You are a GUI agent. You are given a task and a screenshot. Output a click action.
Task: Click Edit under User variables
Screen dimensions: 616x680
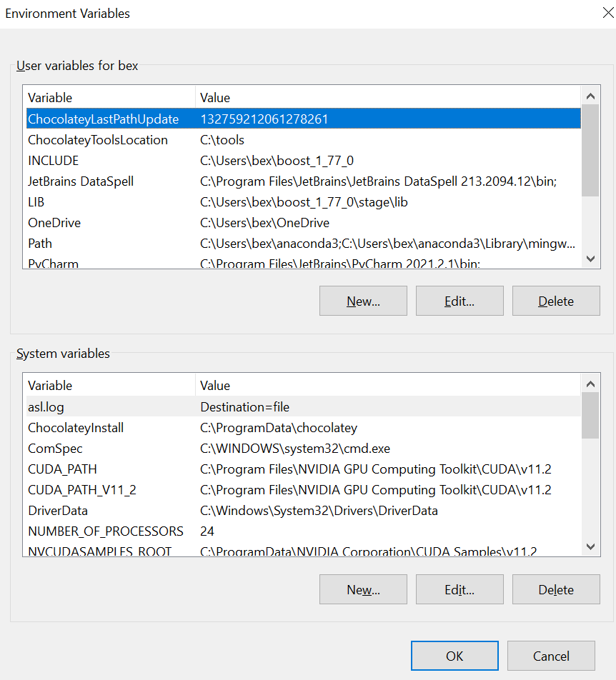click(459, 301)
